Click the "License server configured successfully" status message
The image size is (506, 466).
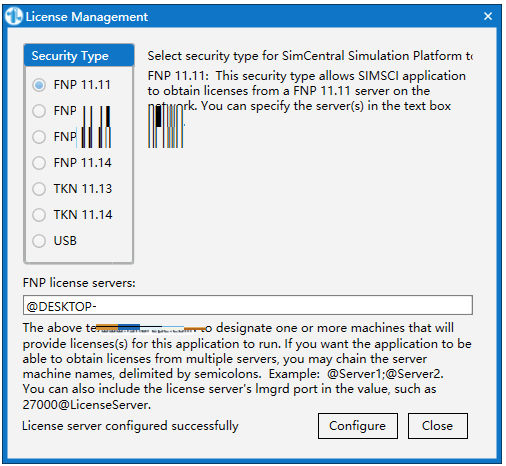(x=130, y=426)
